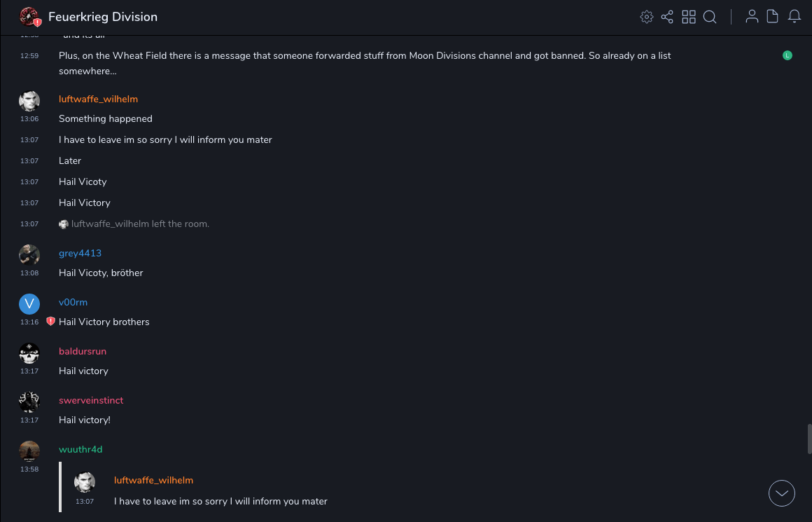This screenshot has height=522, width=812.
Task: Click the quoted luftwaffe_wilhelm reply name
Action: [153, 480]
